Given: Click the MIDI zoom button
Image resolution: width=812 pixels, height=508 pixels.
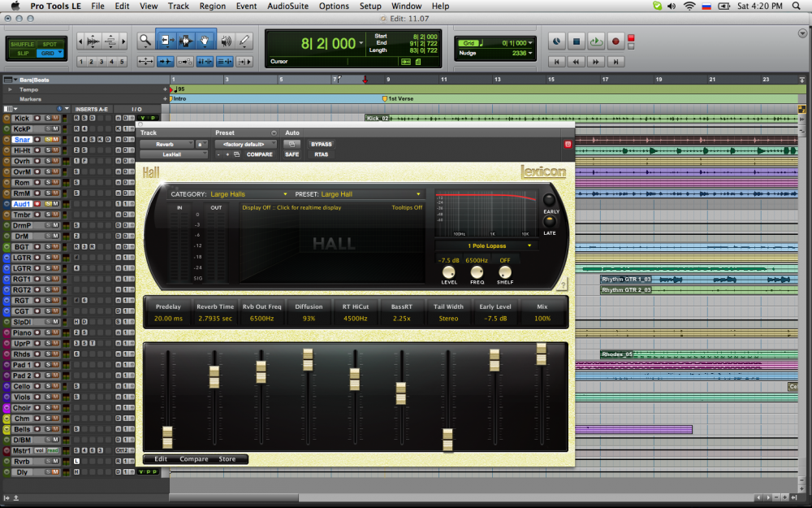Looking at the screenshot, I should point(110,41).
